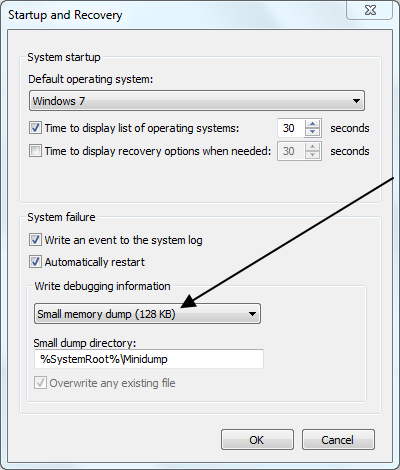400x470 pixels.
Task: Confirm settings with the OK button
Action: click(x=257, y=440)
